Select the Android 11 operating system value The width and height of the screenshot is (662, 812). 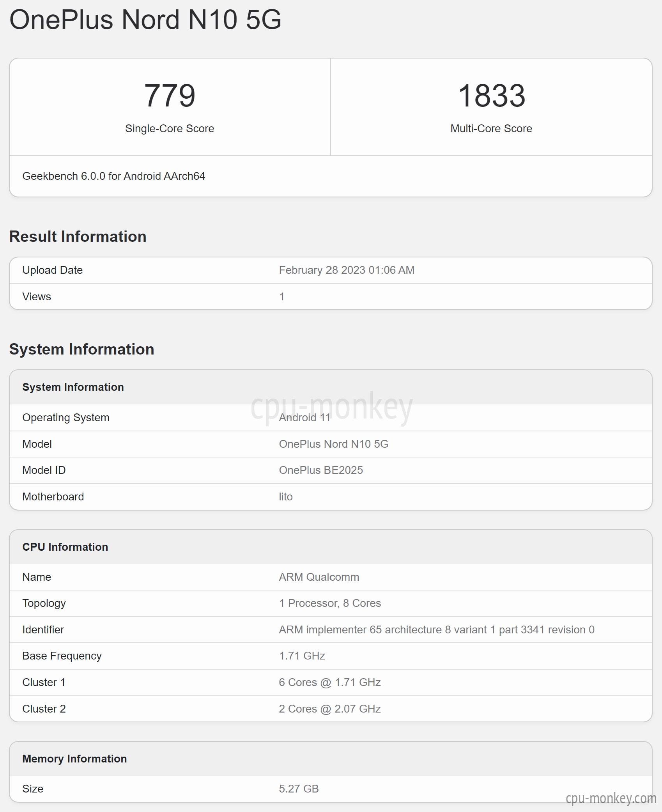304,418
